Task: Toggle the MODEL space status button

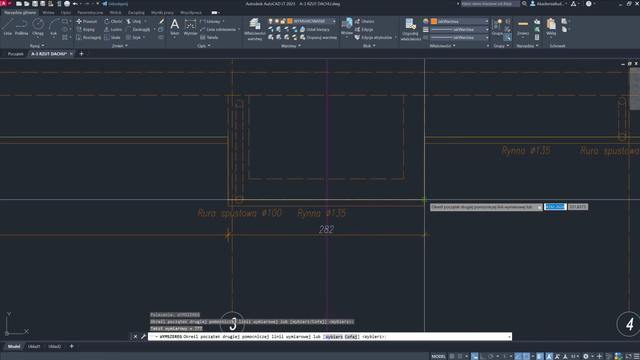Action: (x=439, y=356)
